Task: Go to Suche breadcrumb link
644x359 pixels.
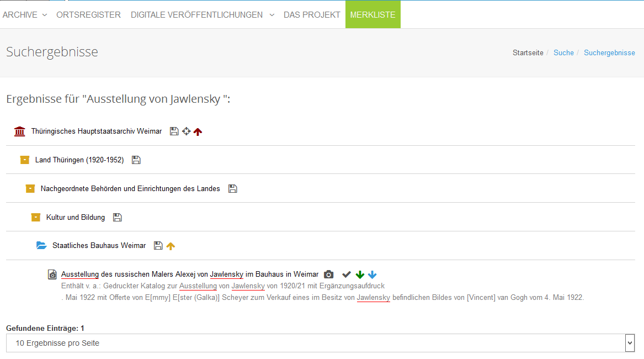Action: 563,53
